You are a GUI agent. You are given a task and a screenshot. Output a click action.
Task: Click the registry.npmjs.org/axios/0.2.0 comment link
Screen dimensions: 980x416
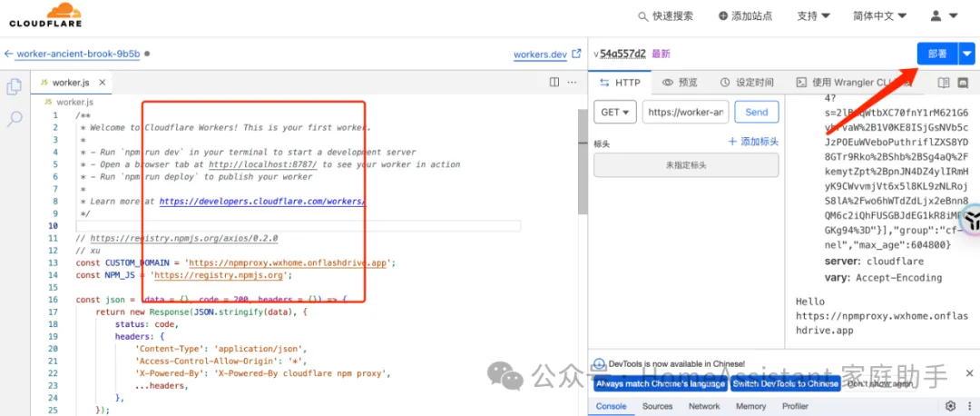coord(184,238)
